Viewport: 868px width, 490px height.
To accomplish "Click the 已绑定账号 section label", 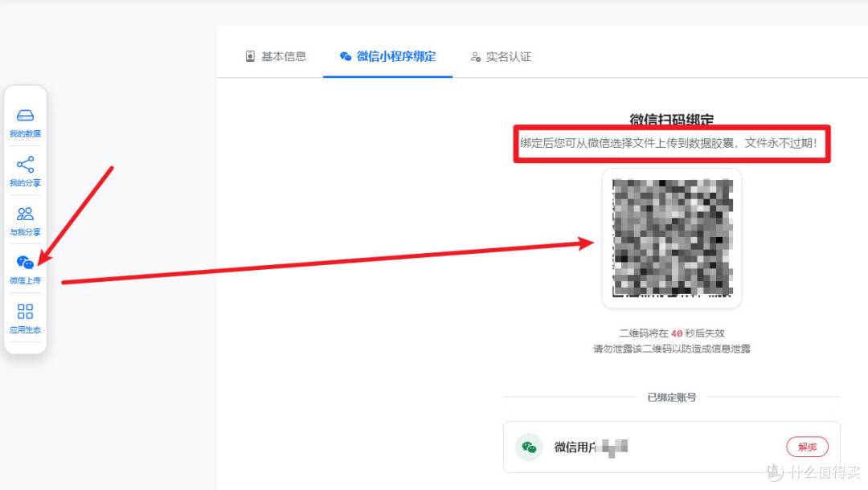I will (671, 397).
